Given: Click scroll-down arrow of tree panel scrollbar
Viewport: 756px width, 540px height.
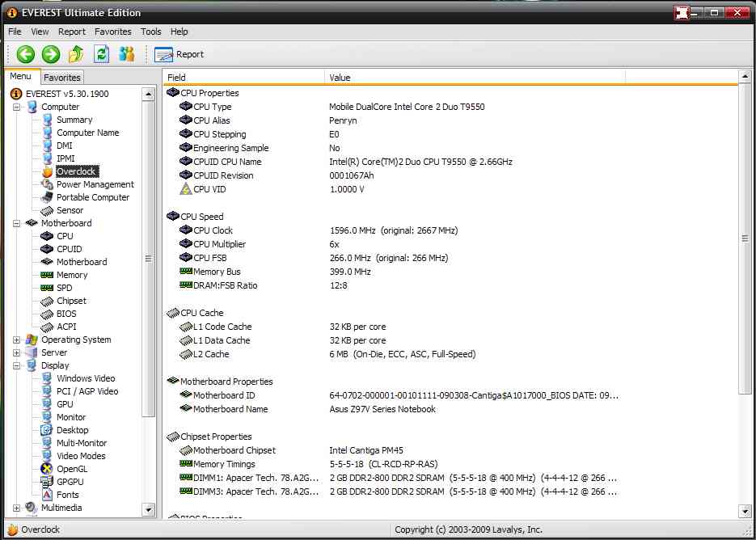Looking at the screenshot, I should coord(149,509).
